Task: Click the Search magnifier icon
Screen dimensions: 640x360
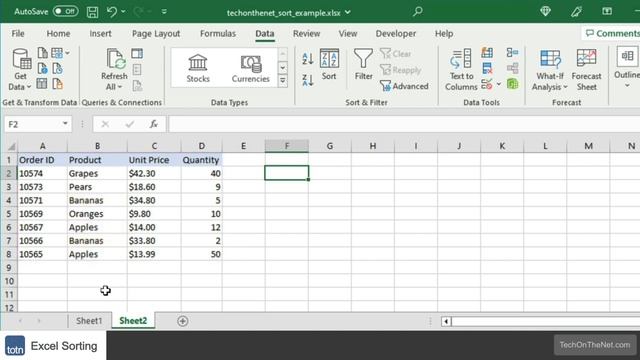Action: pyautogui.click(x=418, y=11)
